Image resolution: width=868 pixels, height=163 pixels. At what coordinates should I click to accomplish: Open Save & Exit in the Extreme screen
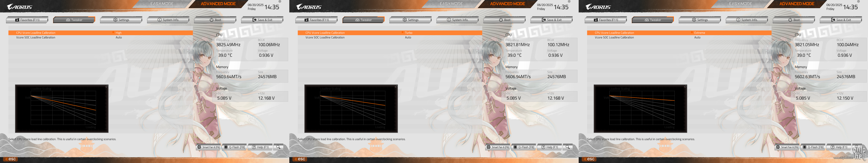[841, 20]
